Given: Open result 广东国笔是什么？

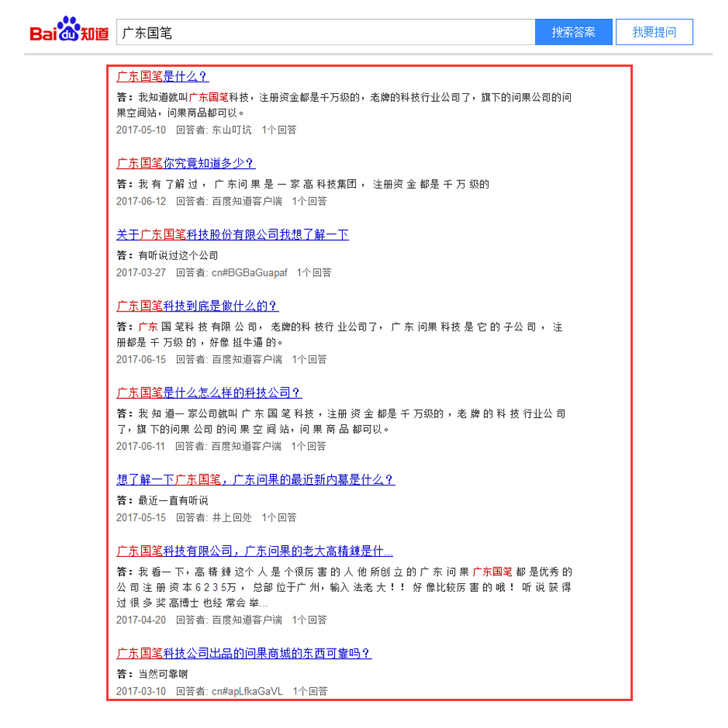Looking at the screenshot, I should pyautogui.click(x=162, y=76).
